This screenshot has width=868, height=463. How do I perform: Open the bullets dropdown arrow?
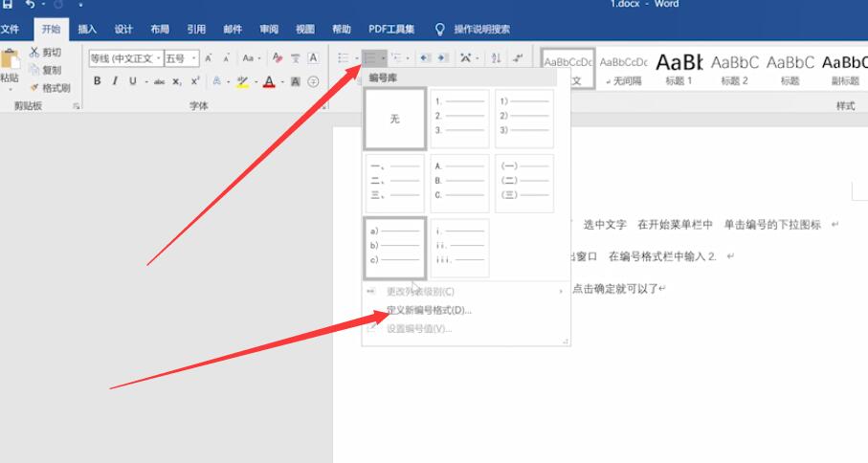tap(357, 58)
